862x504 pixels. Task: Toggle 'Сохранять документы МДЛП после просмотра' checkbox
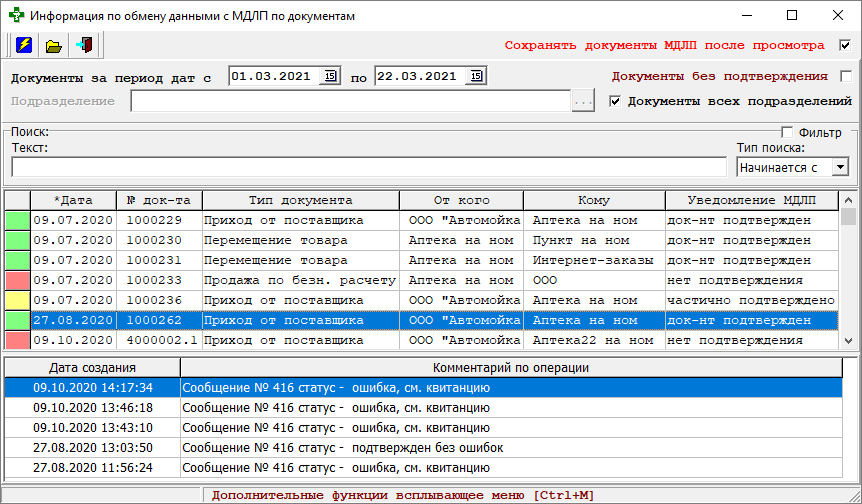845,45
